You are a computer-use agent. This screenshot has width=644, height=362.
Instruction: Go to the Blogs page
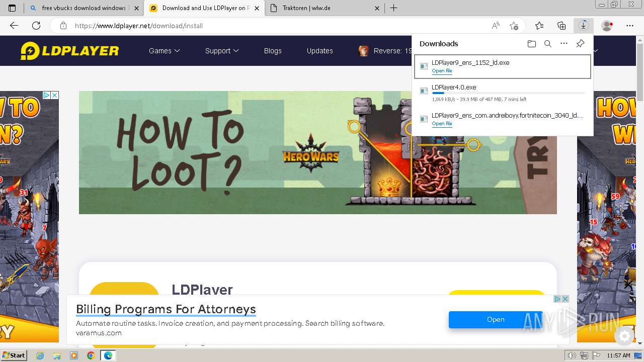click(273, 51)
